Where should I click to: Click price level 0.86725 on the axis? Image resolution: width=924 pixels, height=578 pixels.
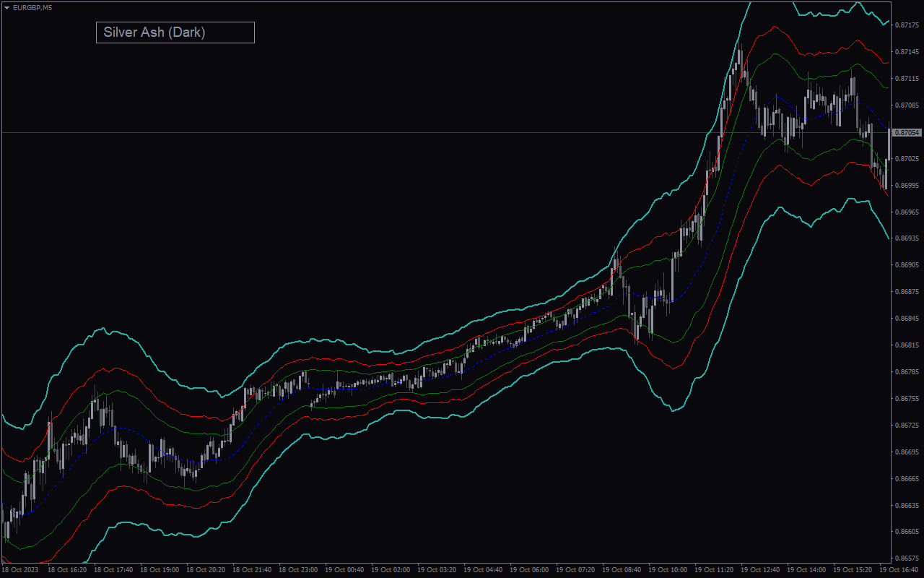click(907, 426)
